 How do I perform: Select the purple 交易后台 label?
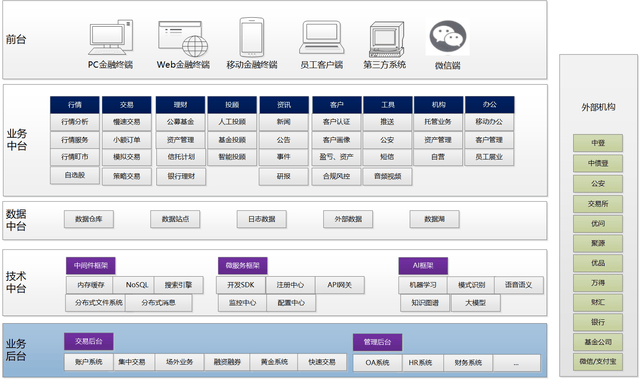(89, 341)
